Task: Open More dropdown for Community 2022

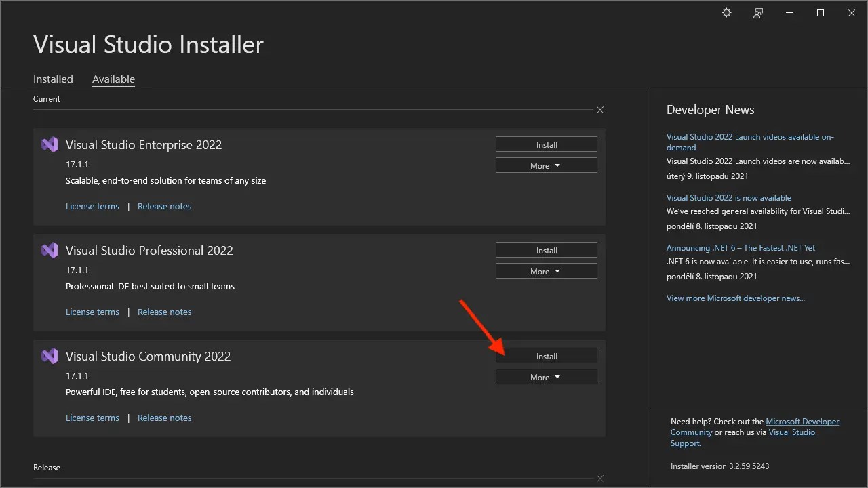Action: [547, 377]
